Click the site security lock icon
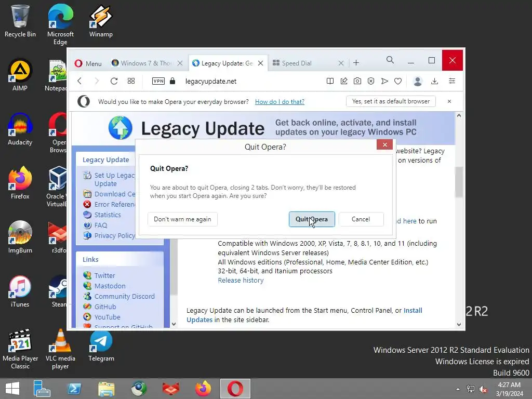This screenshot has height=399, width=532. pyautogui.click(x=172, y=81)
